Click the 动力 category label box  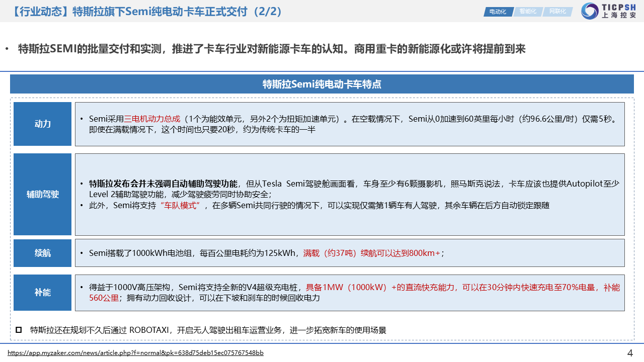click(43, 124)
